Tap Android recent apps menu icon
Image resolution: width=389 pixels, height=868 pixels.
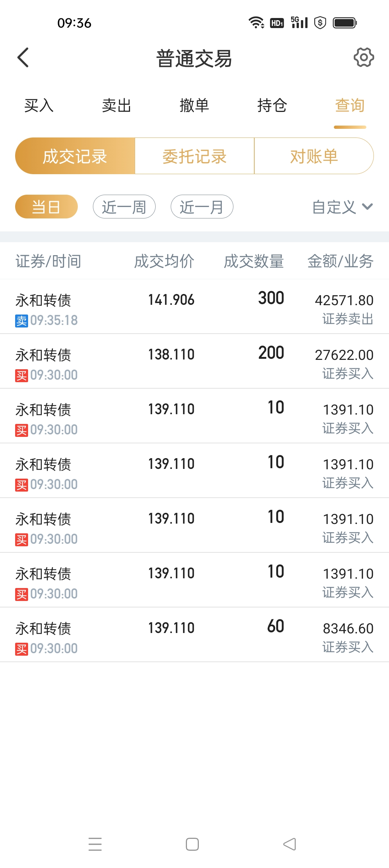95,844
